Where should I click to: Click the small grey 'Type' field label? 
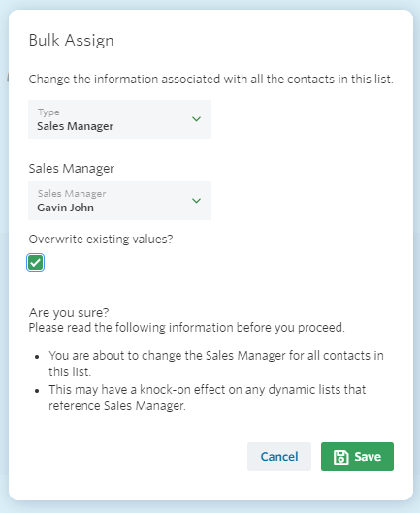[x=48, y=112]
